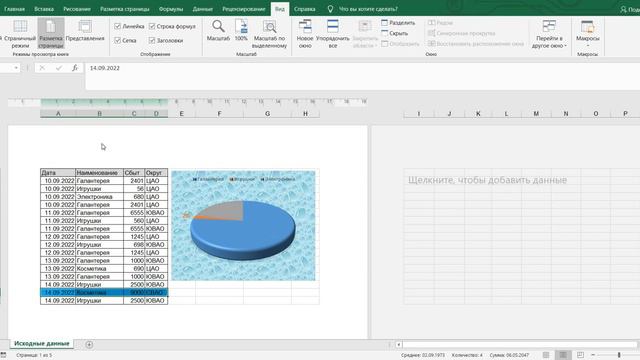
Task: Switch to Page Break view in status bar
Action: click(x=580, y=355)
